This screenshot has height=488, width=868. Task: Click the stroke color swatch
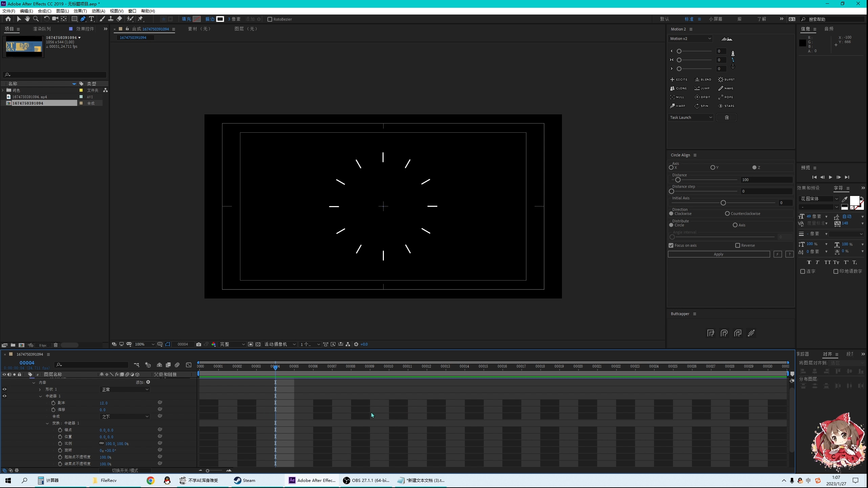pyautogui.click(x=220, y=19)
